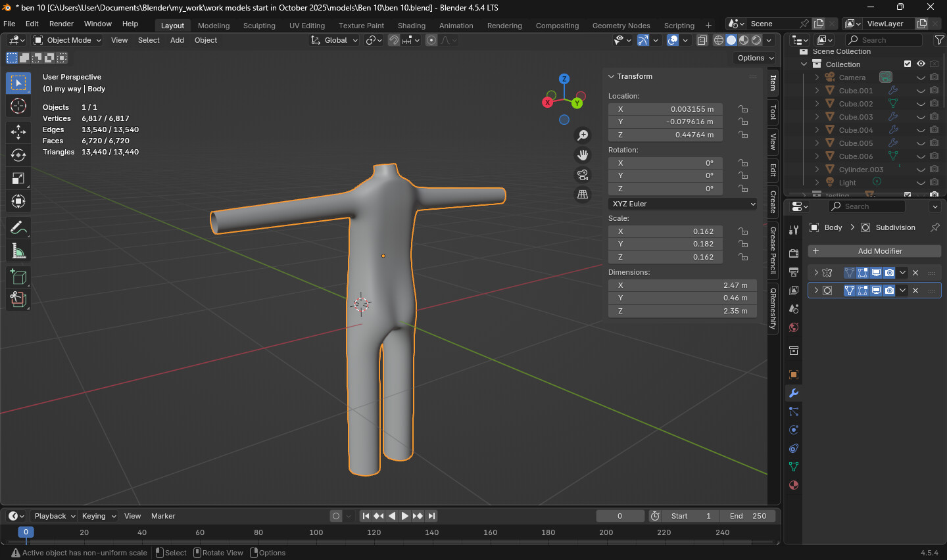
Task: Open the Render menu
Action: (61, 24)
